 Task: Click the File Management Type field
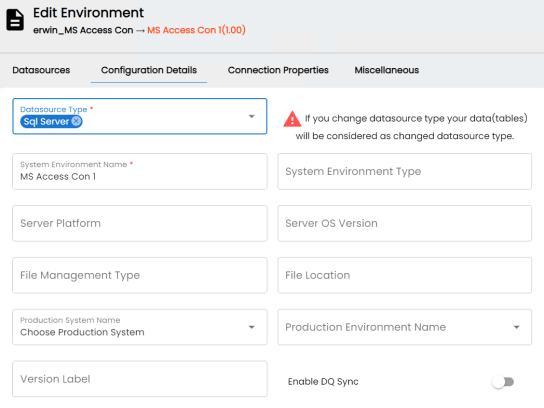pos(140,275)
